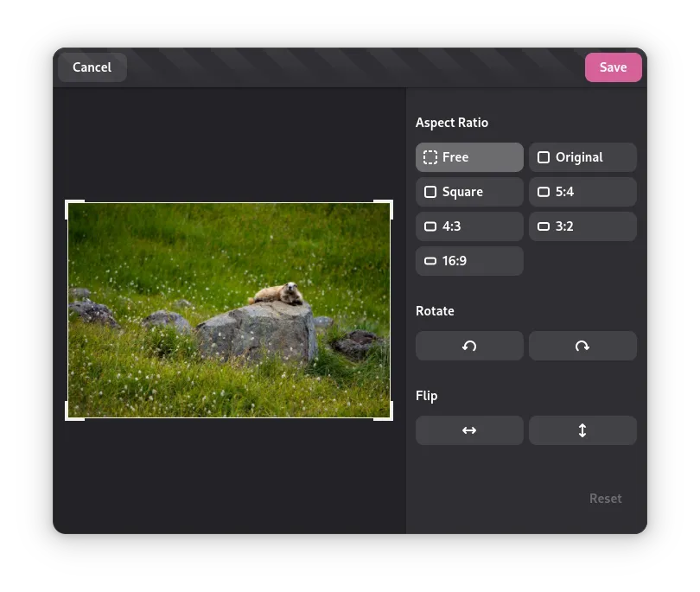Screen dimensions: 700x592
Task: Apply 16:9 aspect ratio
Action: (x=469, y=261)
